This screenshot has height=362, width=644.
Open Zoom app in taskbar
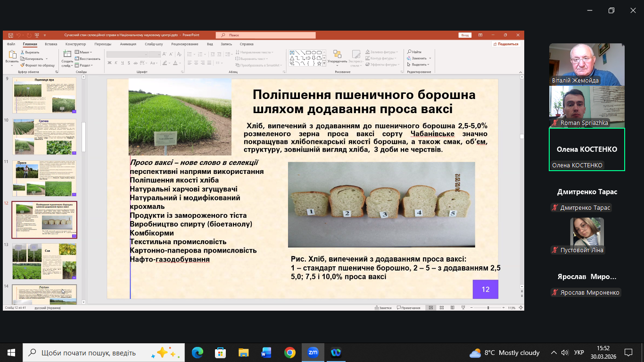pos(313,352)
